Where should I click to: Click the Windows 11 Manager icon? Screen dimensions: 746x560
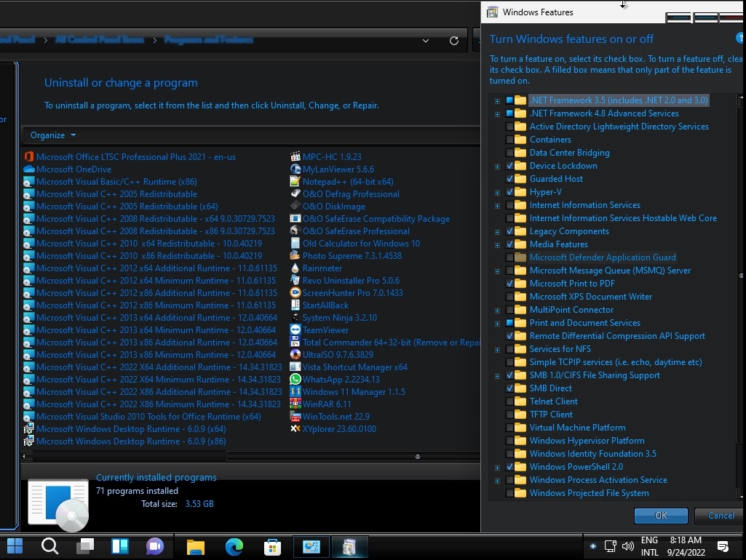coord(295,391)
